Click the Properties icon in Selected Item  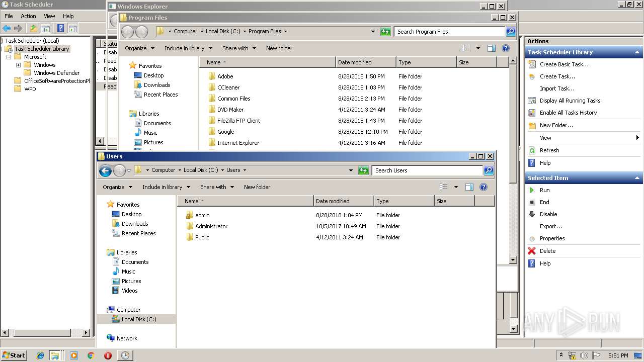pos(532,238)
